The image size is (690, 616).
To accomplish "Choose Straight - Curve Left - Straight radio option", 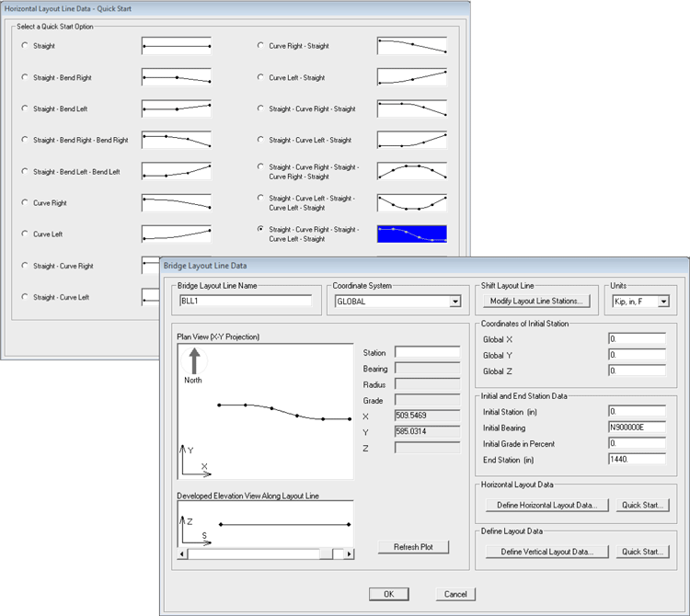I will click(x=261, y=141).
